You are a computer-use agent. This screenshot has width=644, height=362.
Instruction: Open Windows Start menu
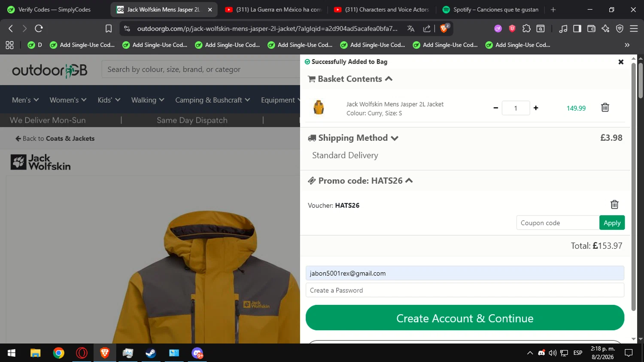pyautogui.click(x=12, y=353)
